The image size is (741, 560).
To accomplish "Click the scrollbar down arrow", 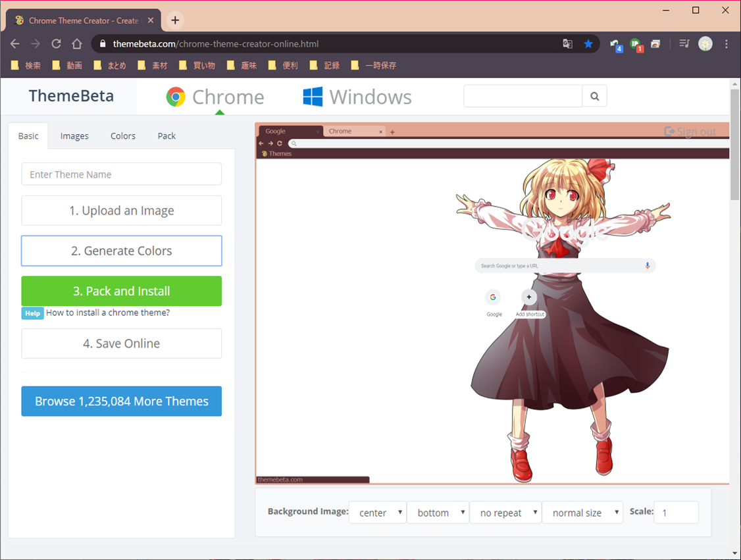I will [x=734, y=553].
